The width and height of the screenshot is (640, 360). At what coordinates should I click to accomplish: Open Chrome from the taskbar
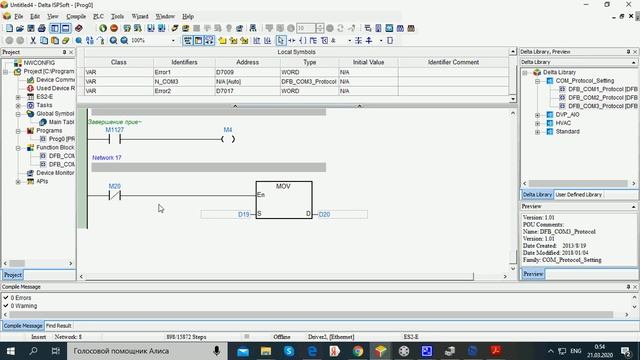[358, 351]
